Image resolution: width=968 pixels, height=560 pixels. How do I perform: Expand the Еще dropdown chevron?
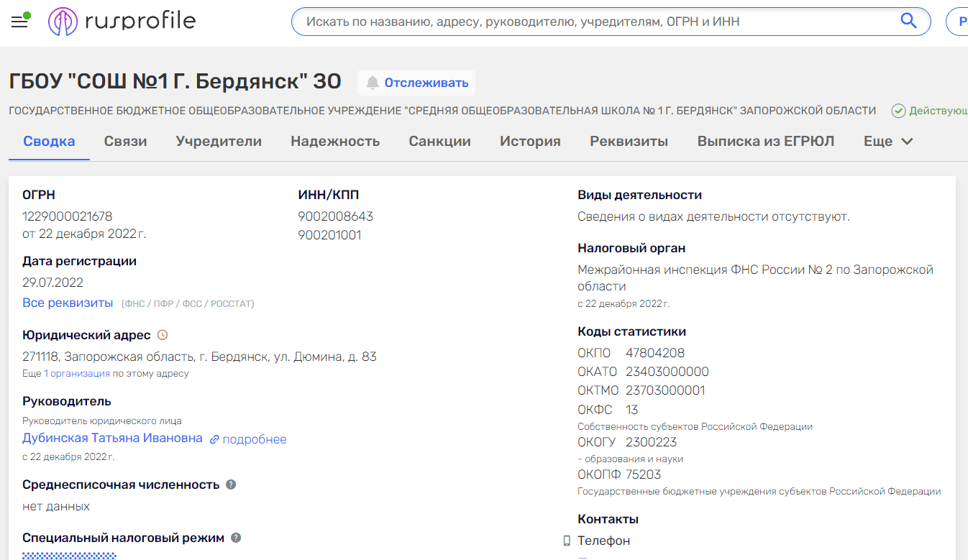coord(907,142)
